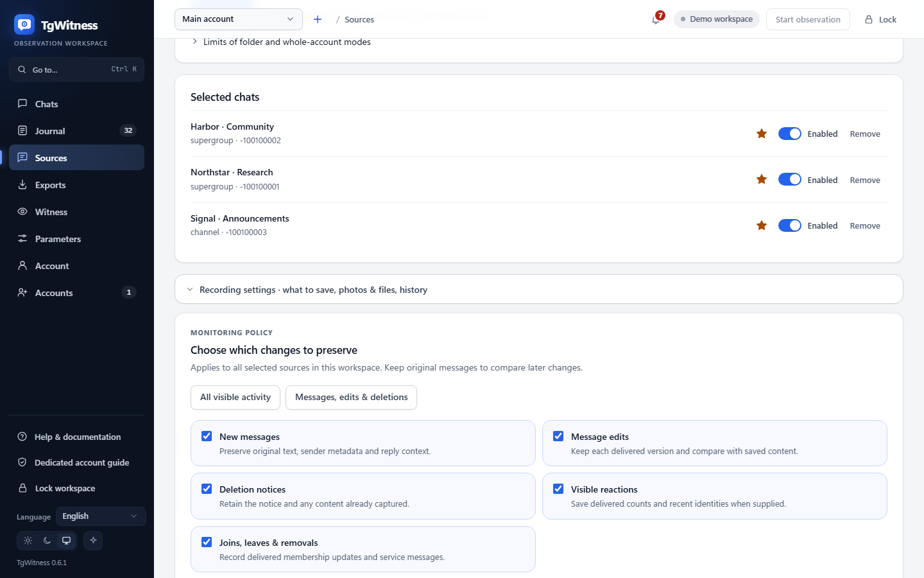Click the Lock button in top bar

880,19
